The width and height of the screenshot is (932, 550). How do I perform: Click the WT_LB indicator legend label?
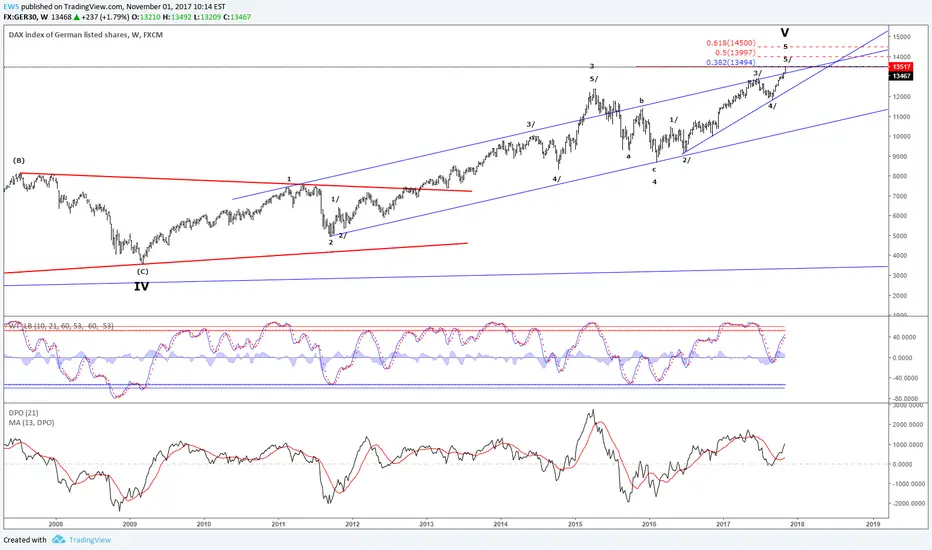point(61,326)
